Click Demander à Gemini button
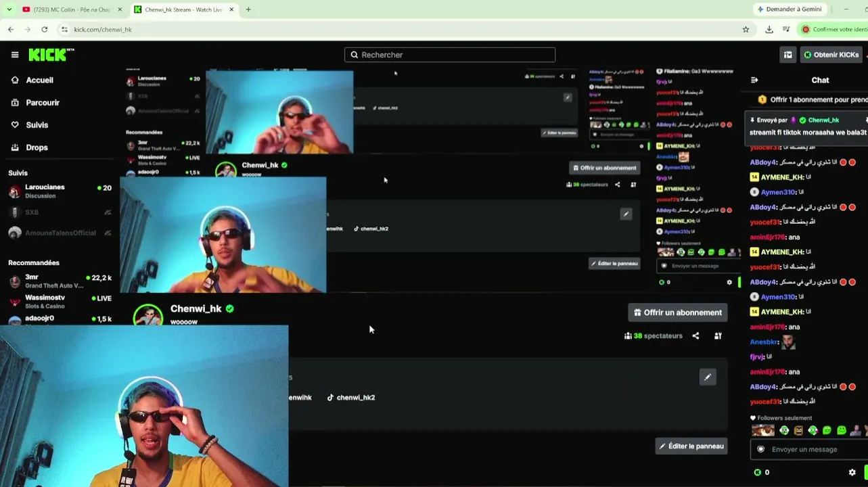The height and width of the screenshot is (487, 868). coord(789,9)
